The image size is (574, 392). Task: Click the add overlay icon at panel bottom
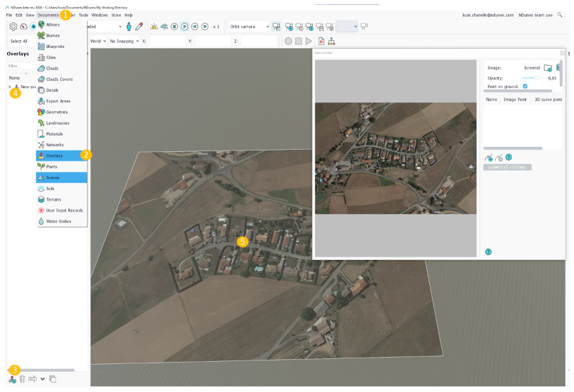12,379
